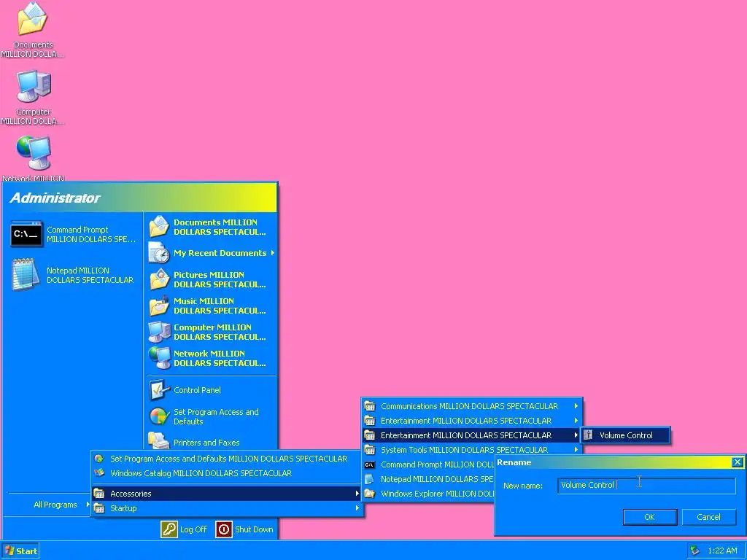Expand the Startup submenu arrow

(x=357, y=508)
